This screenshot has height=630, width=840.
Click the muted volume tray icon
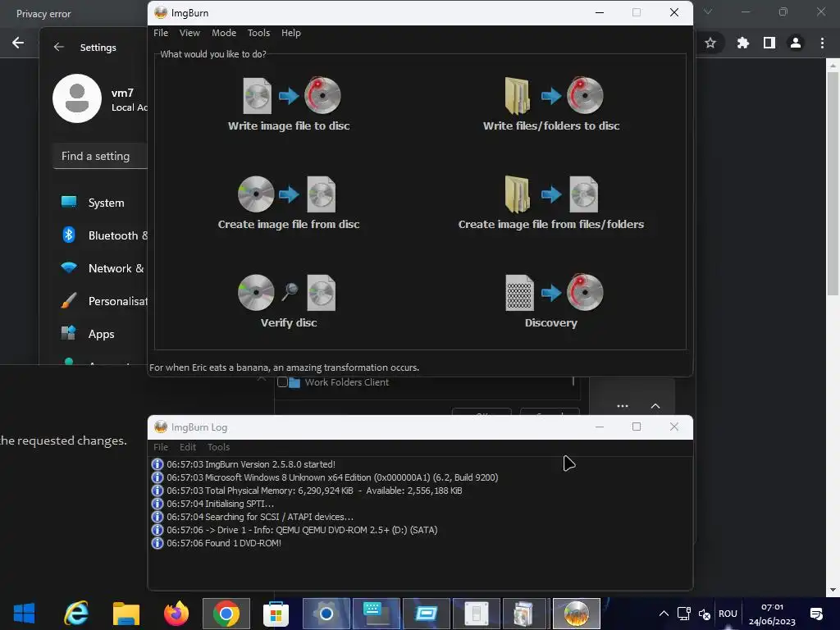click(705, 614)
